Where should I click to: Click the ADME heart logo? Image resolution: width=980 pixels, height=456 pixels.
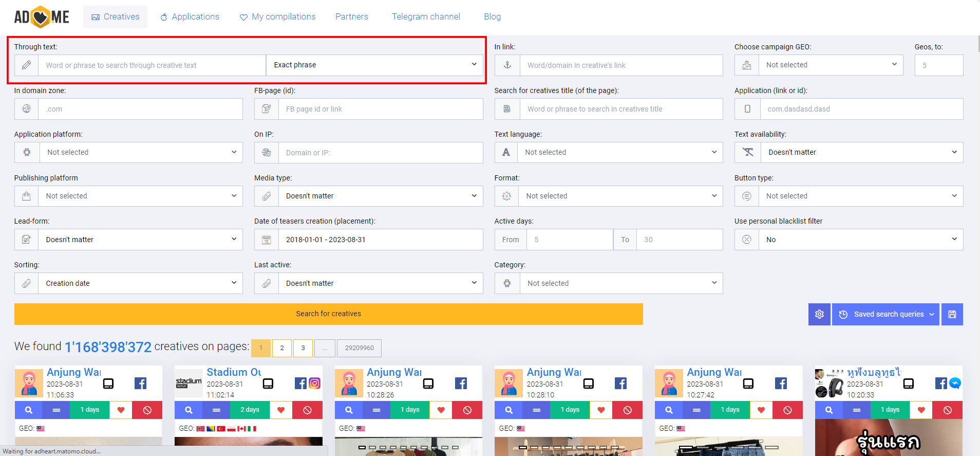tap(41, 17)
